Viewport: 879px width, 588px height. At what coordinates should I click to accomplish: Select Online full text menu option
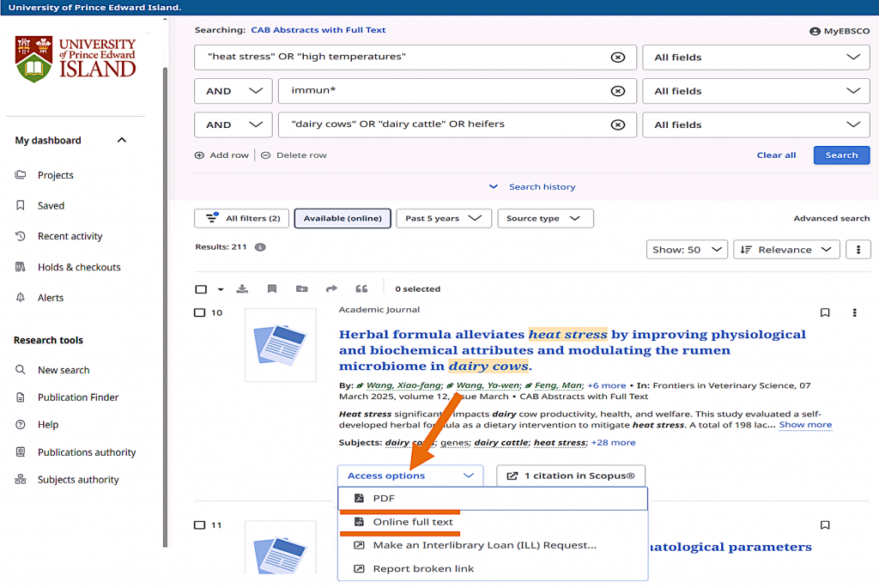[x=412, y=522]
